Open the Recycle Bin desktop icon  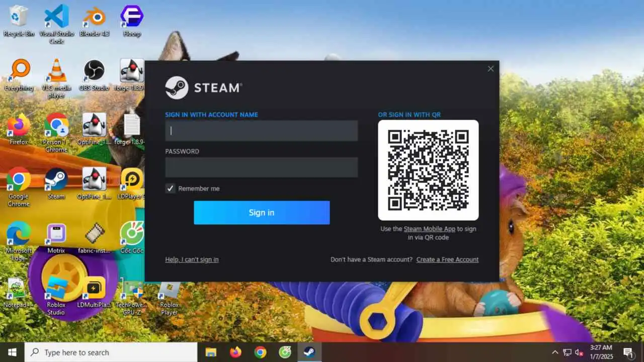pyautogui.click(x=19, y=21)
